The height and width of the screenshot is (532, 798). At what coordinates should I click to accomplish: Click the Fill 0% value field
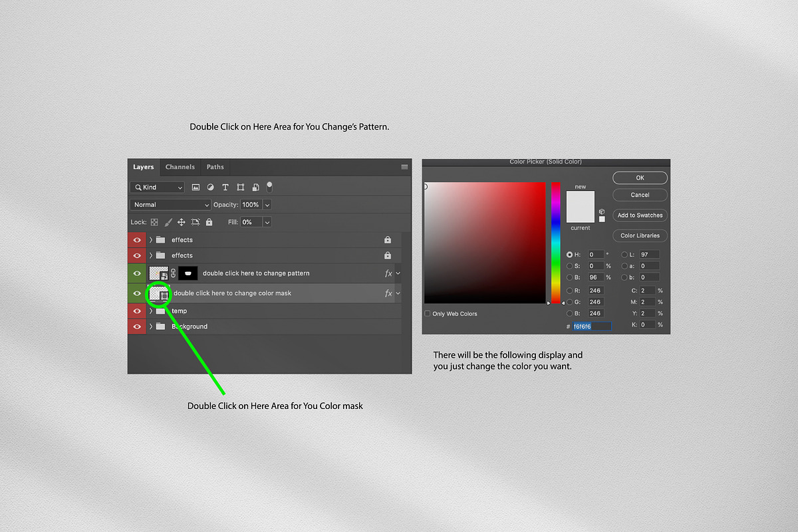[251, 222]
